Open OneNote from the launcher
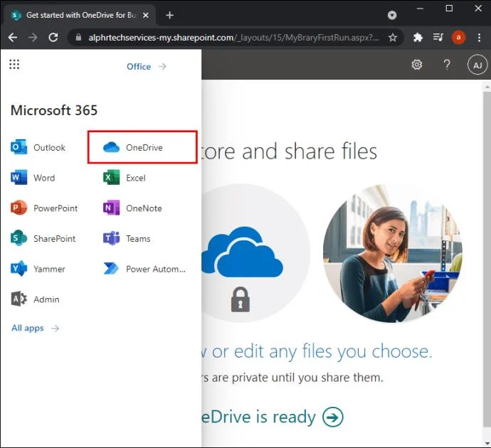 (132, 208)
